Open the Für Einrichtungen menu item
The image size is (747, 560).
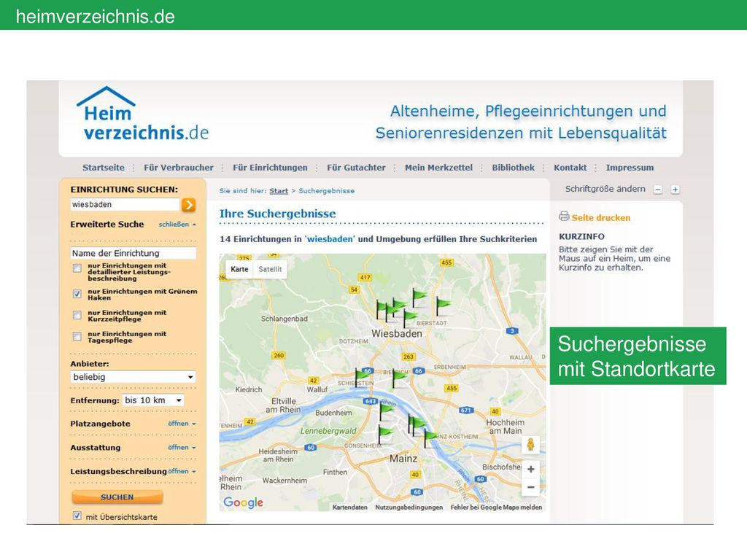[x=270, y=168]
